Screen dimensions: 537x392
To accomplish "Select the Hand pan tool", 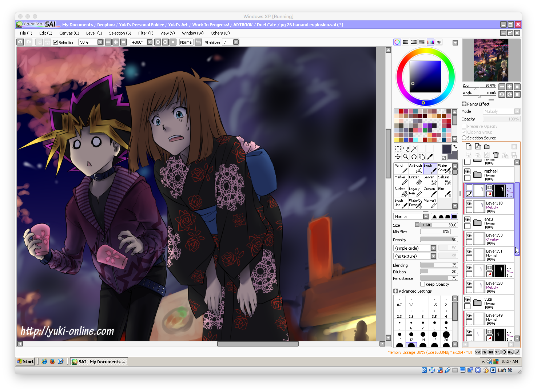I will [422, 157].
